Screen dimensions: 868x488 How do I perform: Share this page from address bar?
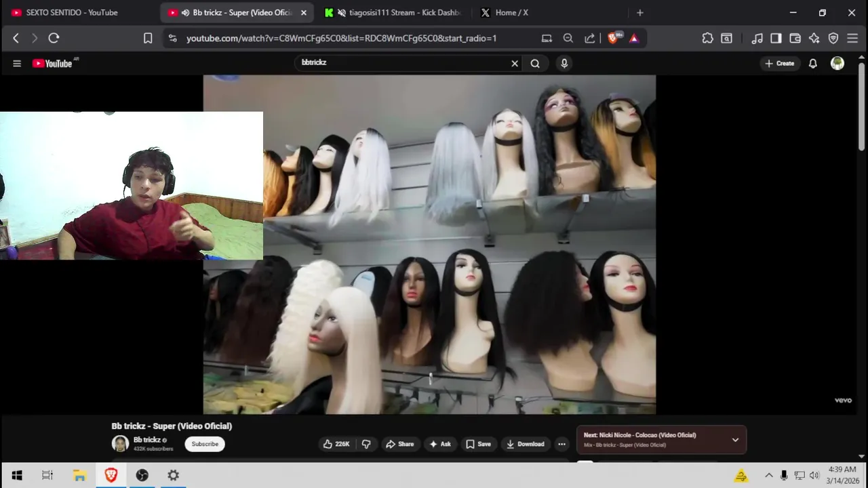point(590,39)
